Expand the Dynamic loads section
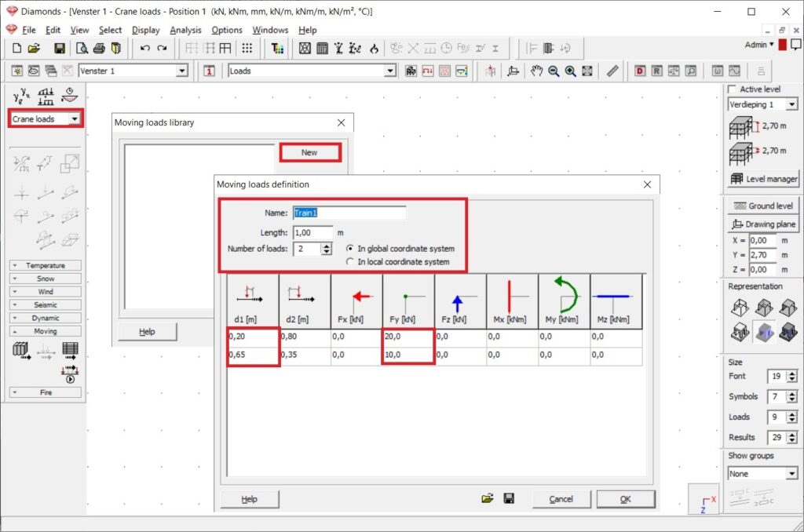Screen dimensions: 804x532 click(45, 319)
